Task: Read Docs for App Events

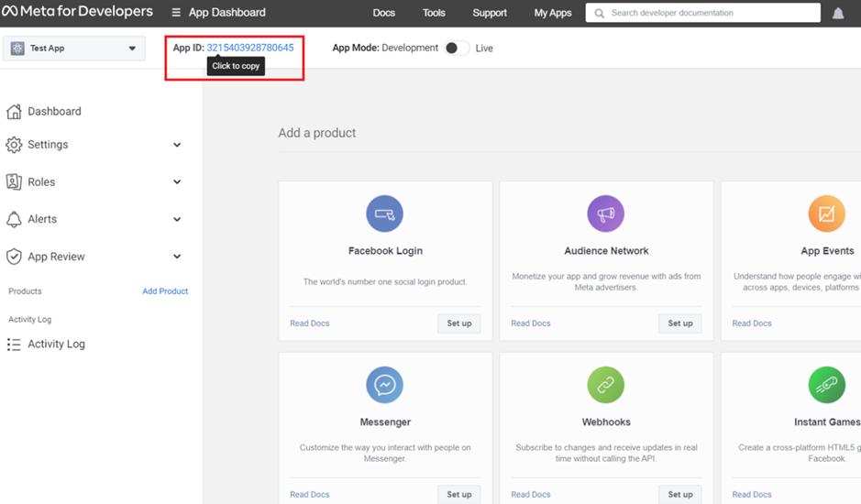Action: click(x=752, y=323)
